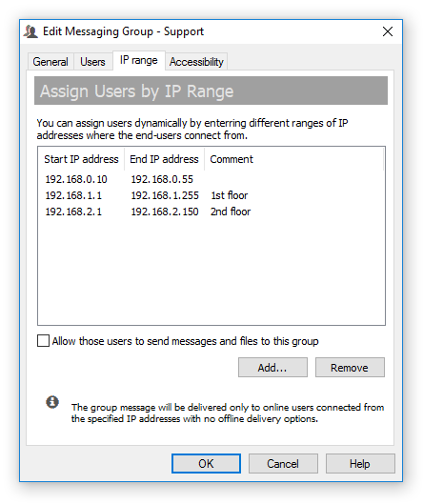This screenshot has height=504, width=423.
Task: Open the Users tab
Action: [93, 61]
